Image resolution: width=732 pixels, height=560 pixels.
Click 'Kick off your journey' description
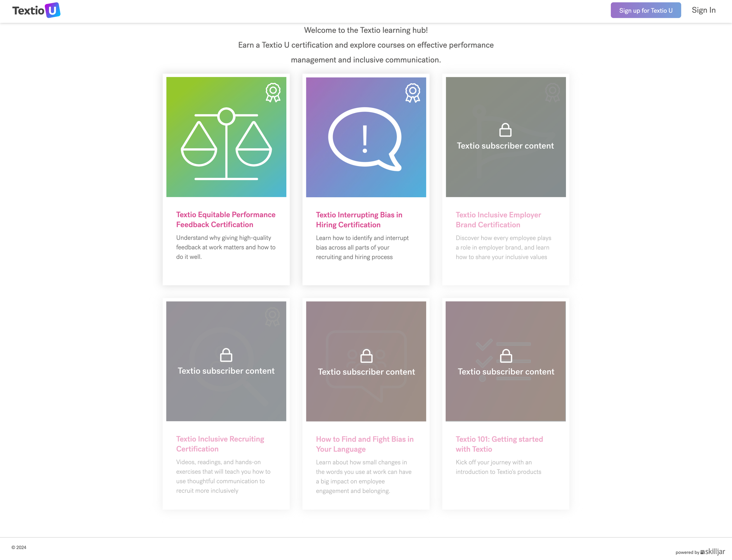[498, 467]
